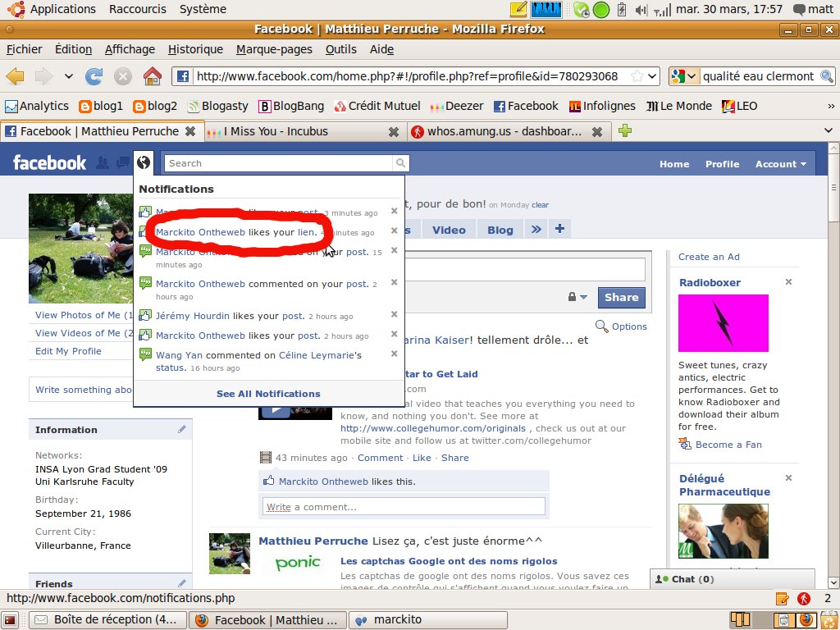Image resolution: width=840 pixels, height=630 pixels.
Task: Click the Like link under the video post
Action: click(422, 458)
